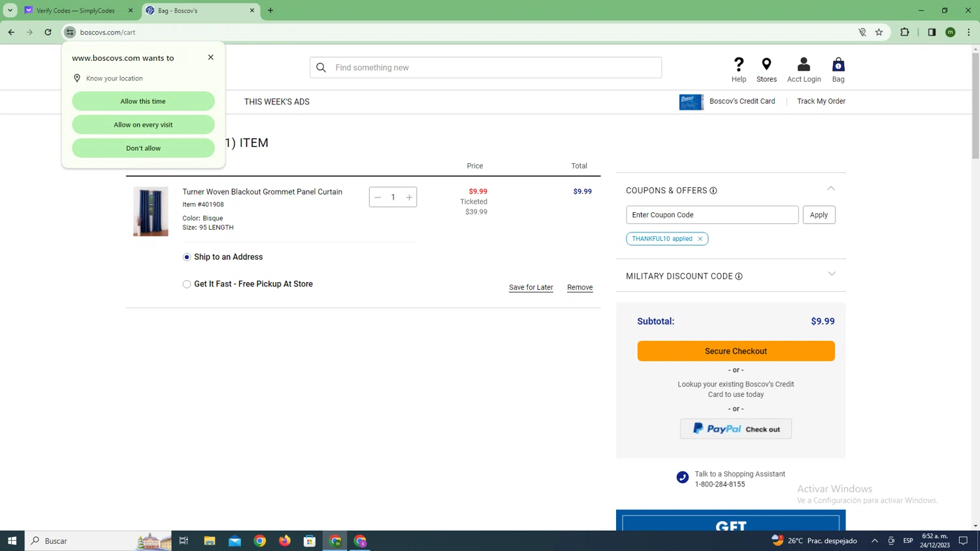Switch to the Verify Codes SimplyCodes tab

tap(77, 10)
